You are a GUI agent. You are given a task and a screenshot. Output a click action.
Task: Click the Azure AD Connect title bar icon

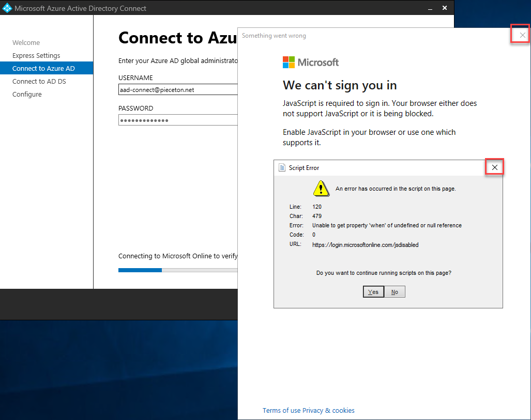(7, 8)
